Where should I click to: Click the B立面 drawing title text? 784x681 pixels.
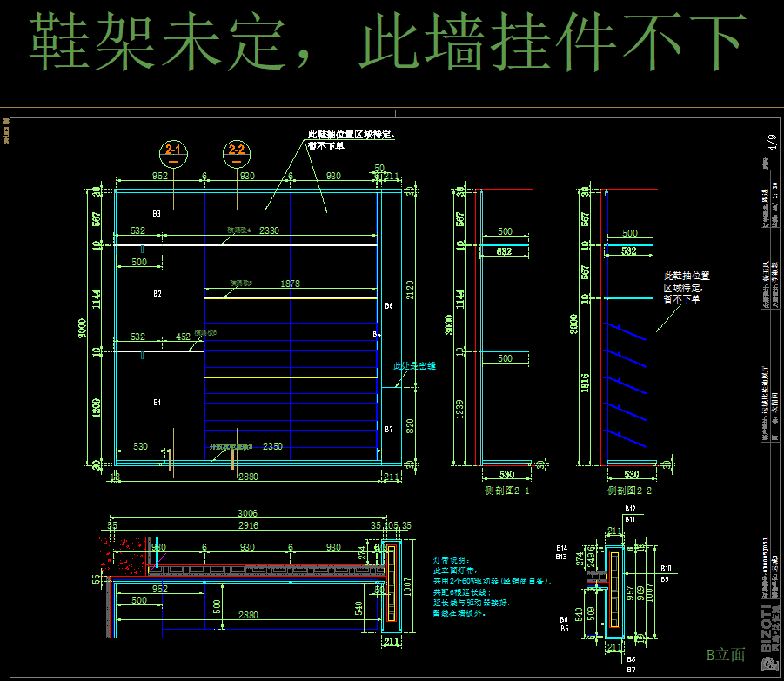[726, 655]
